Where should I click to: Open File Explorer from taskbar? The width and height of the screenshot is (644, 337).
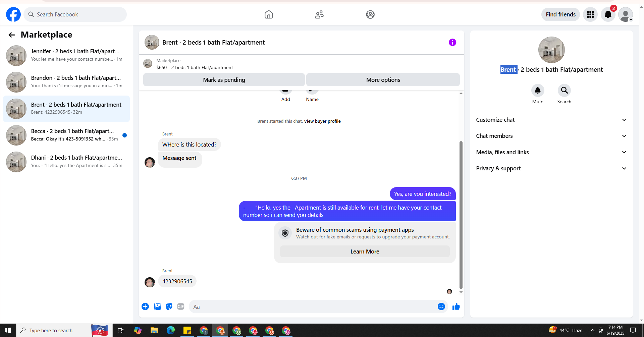pyautogui.click(x=154, y=330)
